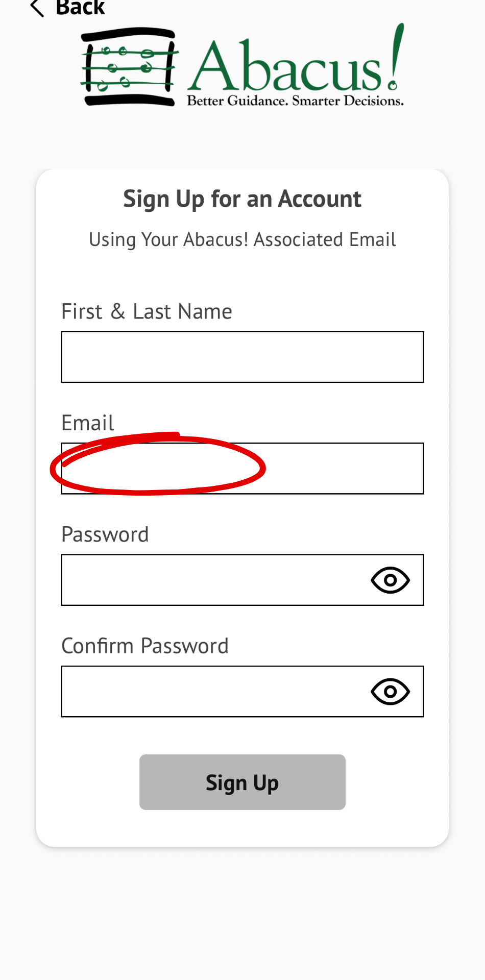The width and height of the screenshot is (485, 980).
Task: Click the Password field label
Action: click(105, 534)
